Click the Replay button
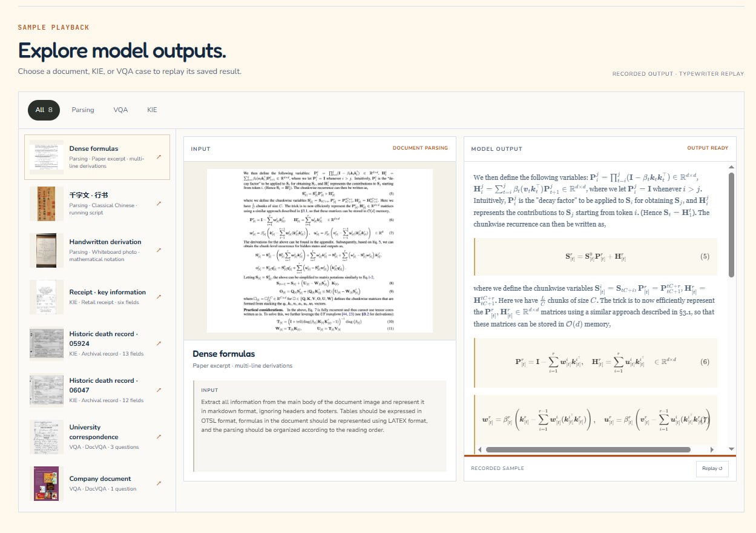 click(x=712, y=468)
